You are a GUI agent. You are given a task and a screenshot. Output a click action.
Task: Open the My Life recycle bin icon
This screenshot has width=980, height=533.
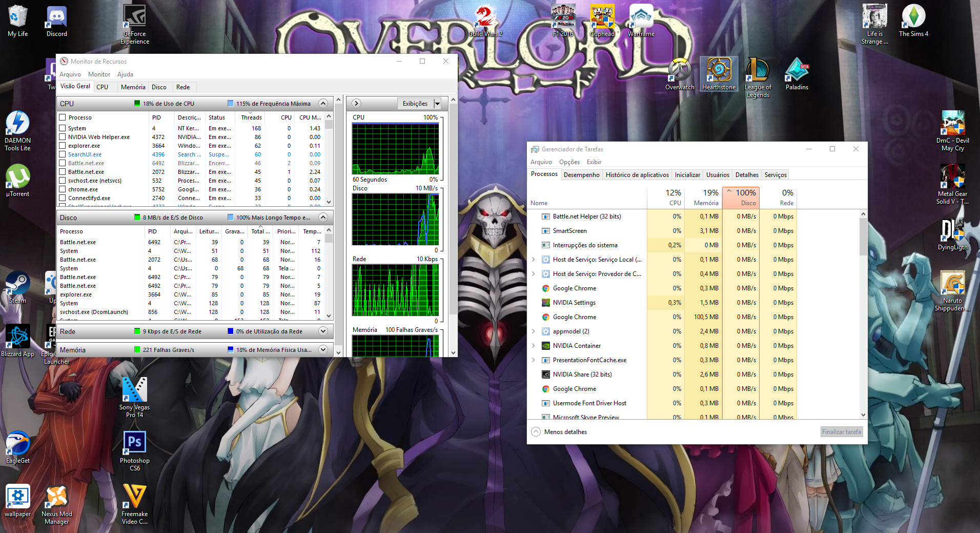coord(17,22)
